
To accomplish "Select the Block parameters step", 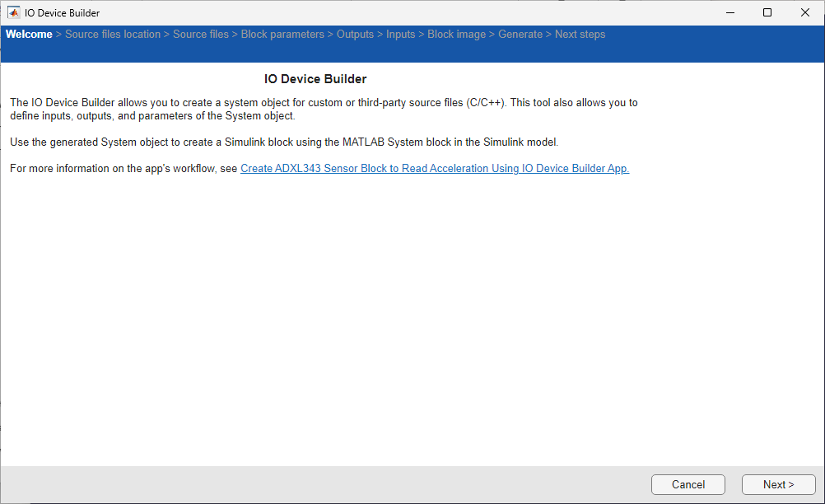I will pyautogui.click(x=281, y=34).
